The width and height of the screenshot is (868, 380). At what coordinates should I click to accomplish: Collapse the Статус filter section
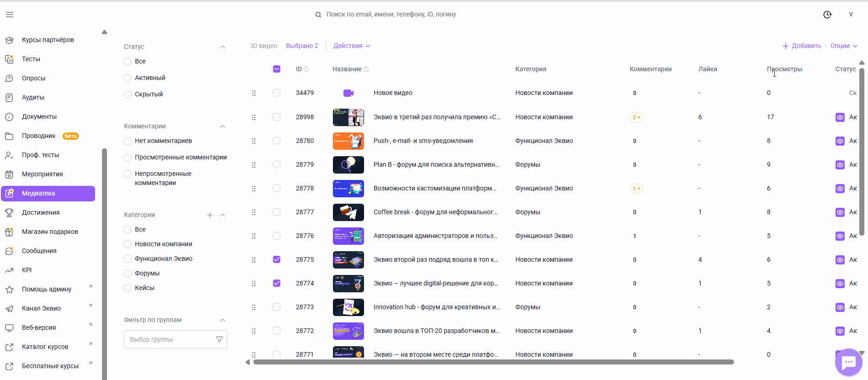point(223,47)
